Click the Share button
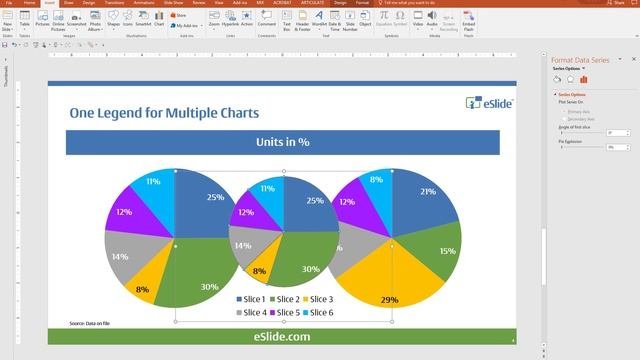The height and width of the screenshot is (360, 640). click(x=616, y=3)
